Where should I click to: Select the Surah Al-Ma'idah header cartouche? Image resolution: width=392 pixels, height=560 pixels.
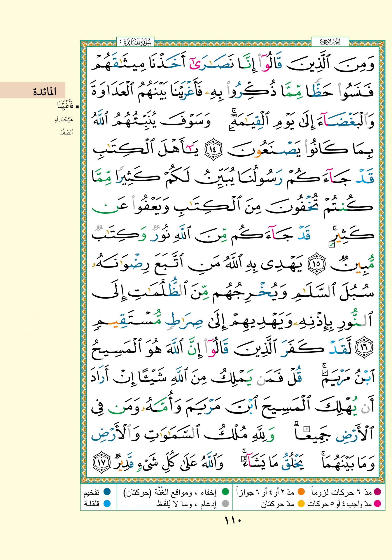tap(135, 42)
